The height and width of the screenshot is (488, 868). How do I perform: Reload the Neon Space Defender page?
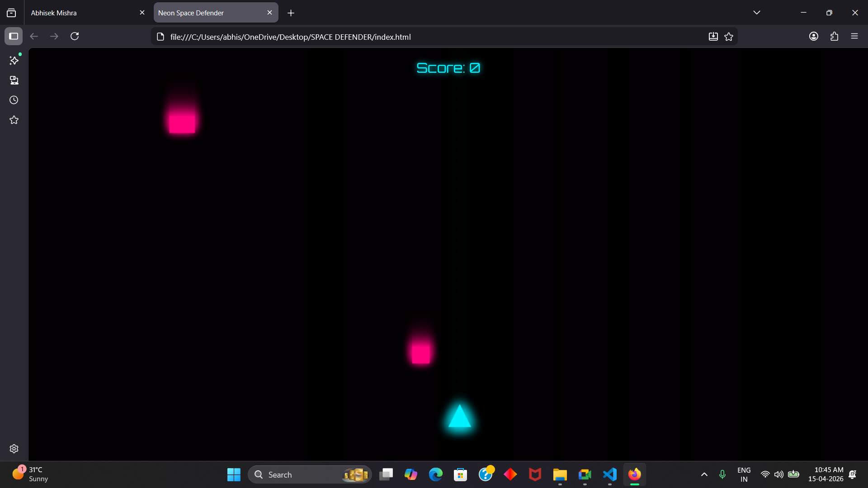click(x=75, y=36)
